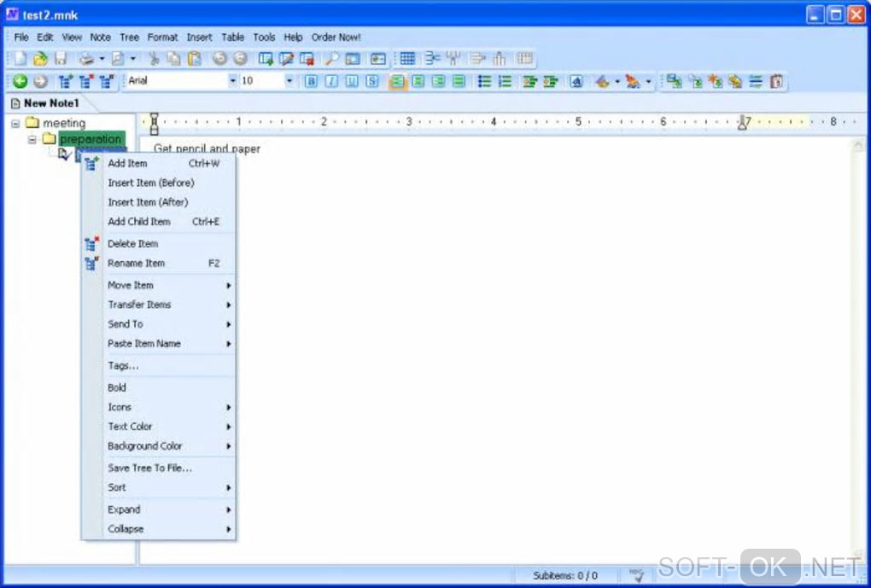Open the Move Item submenu
The width and height of the screenshot is (871, 588).
pyautogui.click(x=169, y=285)
